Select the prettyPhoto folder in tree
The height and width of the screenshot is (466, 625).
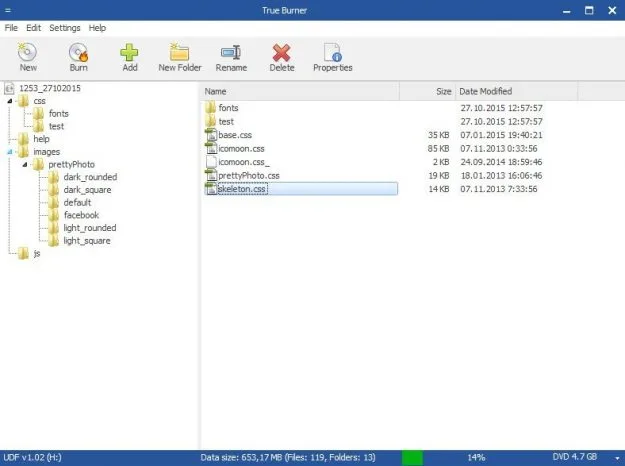pyautogui.click(x=71, y=164)
